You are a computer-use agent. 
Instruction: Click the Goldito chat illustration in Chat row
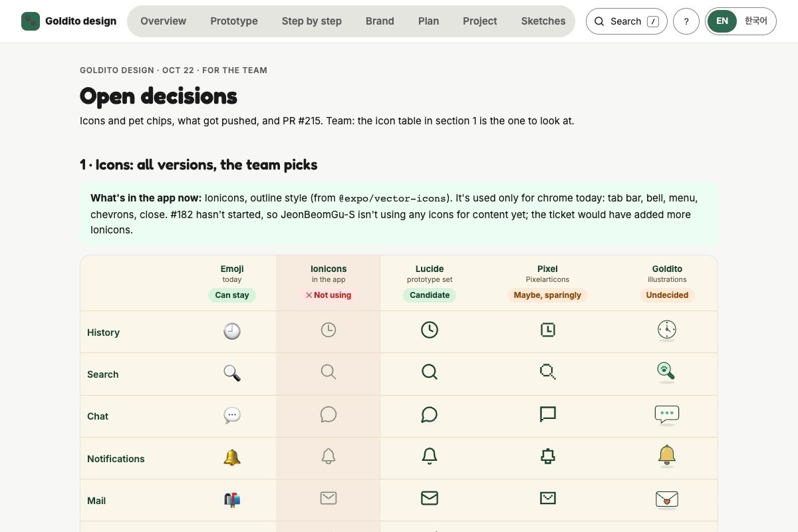click(667, 415)
